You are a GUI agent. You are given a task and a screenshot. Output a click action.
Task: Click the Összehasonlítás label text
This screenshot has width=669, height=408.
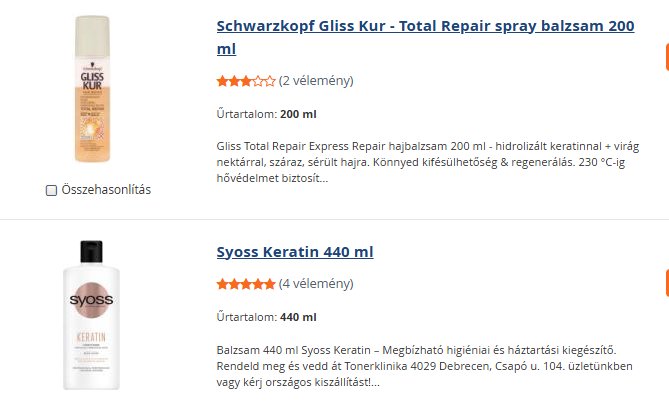pos(106,190)
